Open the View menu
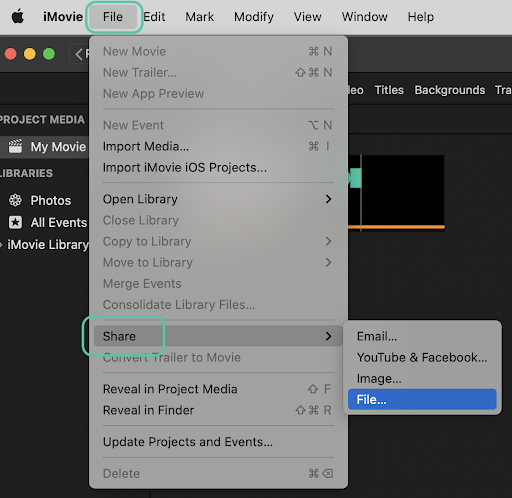 click(x=307, y=17)
